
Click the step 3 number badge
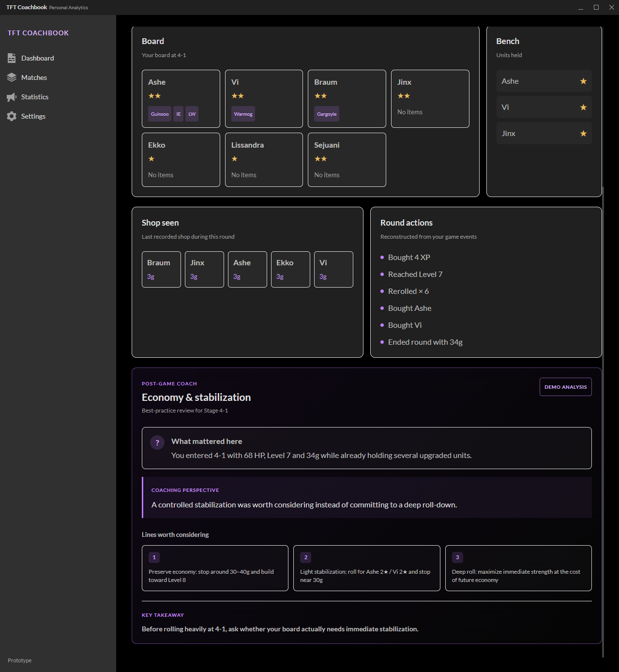(x=457, y=557)
